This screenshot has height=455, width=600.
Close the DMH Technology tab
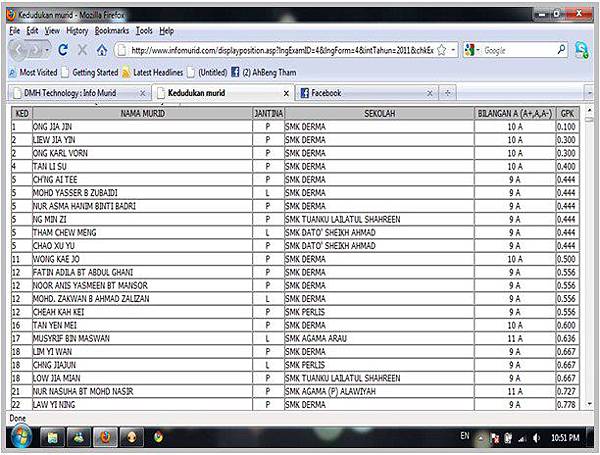(142, 93)
